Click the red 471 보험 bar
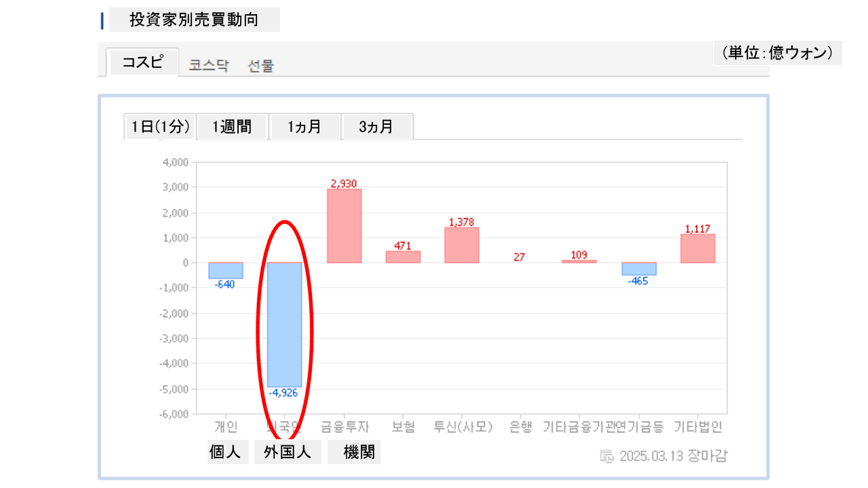This screenshot has height=488, width=868. click(403, 257)
